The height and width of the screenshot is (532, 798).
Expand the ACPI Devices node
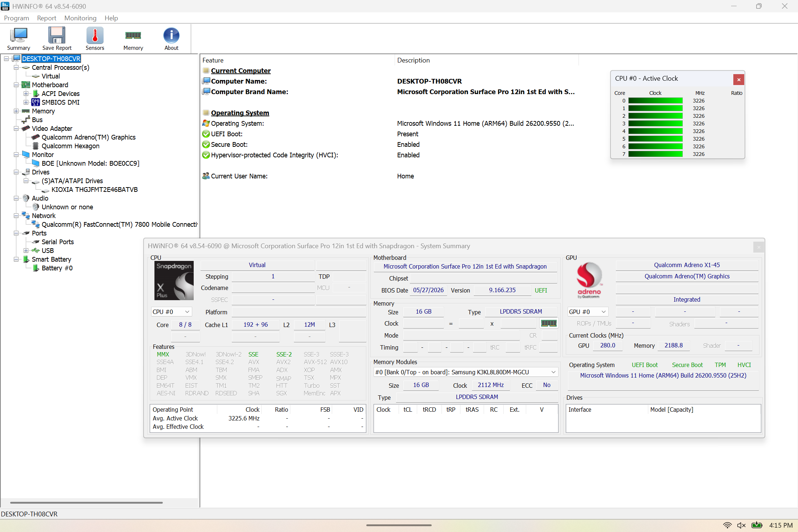[x=26, y=93]
